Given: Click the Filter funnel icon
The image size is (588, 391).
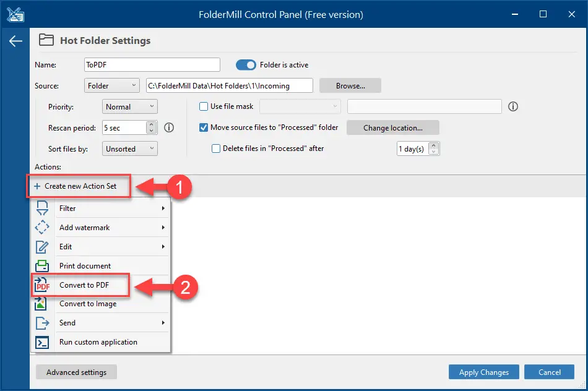Looking at the screenshot, I should (42, 208).
